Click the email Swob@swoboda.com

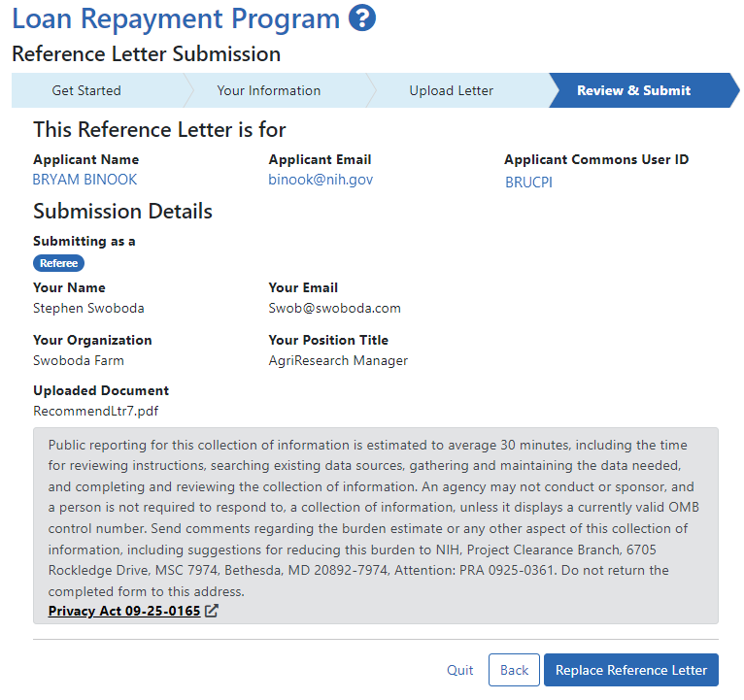334,309
